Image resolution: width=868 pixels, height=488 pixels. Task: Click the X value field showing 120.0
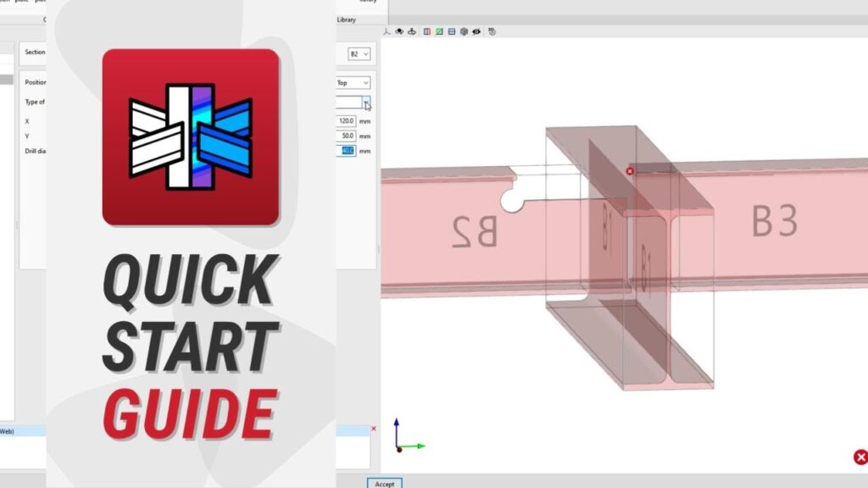(x=346, y=121)
